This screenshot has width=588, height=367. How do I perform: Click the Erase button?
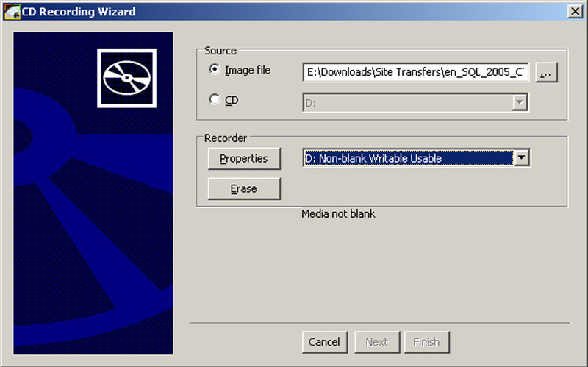click(244, 188)
